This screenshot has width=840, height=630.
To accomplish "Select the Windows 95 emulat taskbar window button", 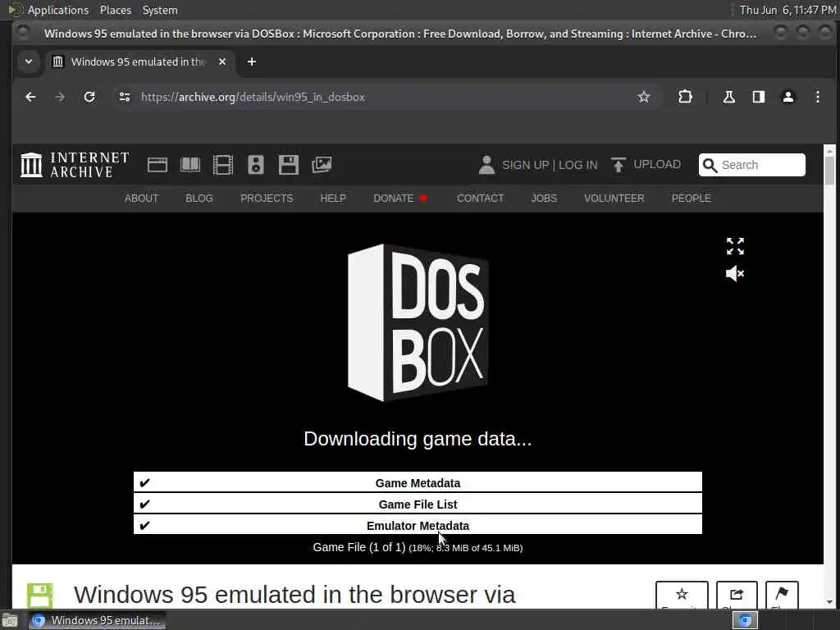I will (x=97, y=620).
